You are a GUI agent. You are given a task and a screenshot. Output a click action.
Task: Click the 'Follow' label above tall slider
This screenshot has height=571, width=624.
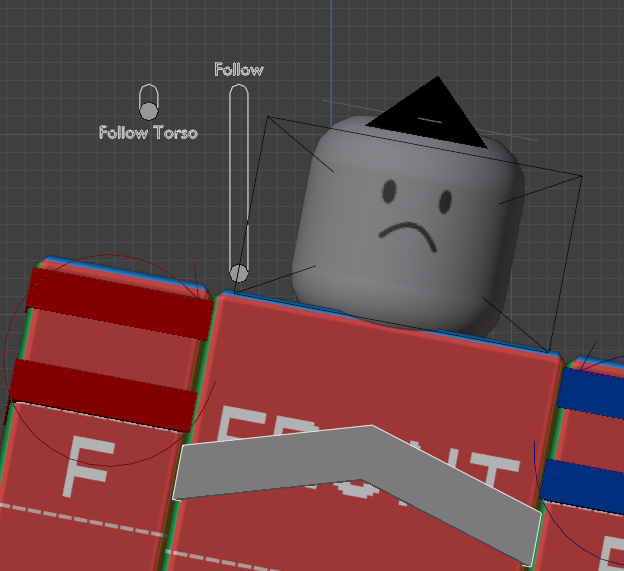pyautogui.click(x=239, y=70)
